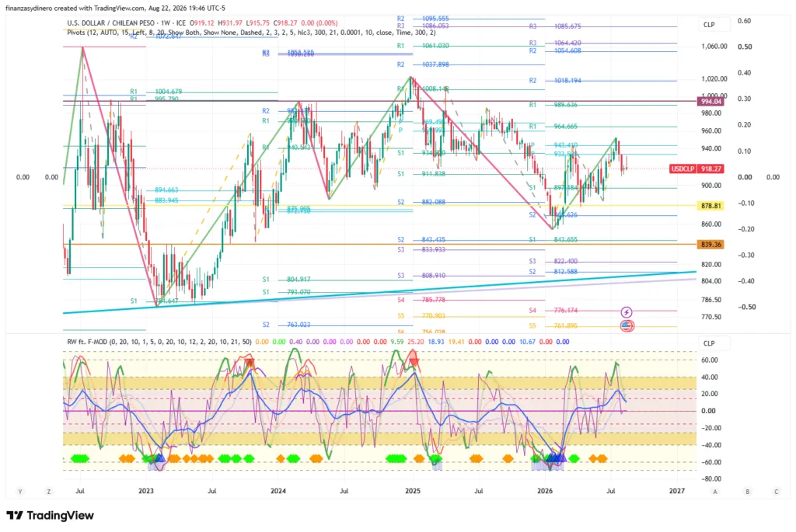Screen dimensions: 796x532
Task: Click the 18.93 value in F-MOD legend
Action: click(436, 342)
